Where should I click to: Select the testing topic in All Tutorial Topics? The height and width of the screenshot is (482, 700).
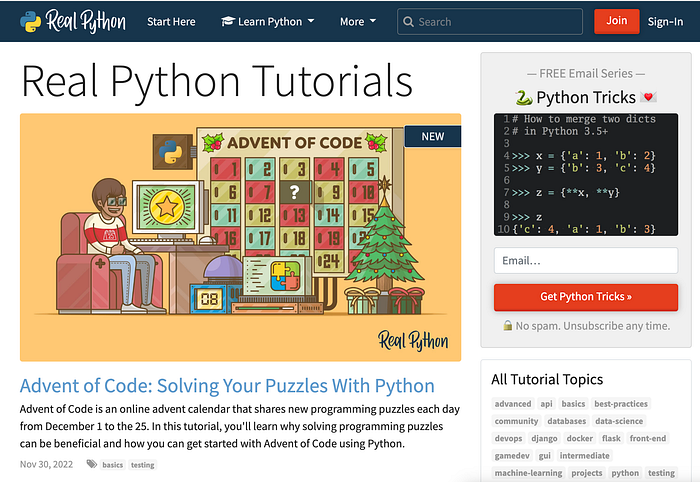661,473
